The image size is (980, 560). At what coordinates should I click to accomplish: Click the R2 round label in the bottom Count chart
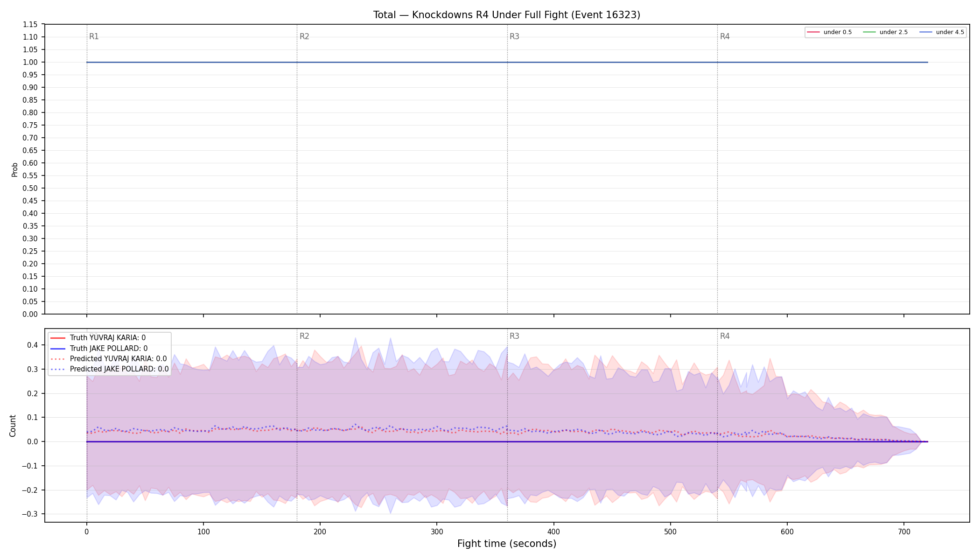pos(304,336)
